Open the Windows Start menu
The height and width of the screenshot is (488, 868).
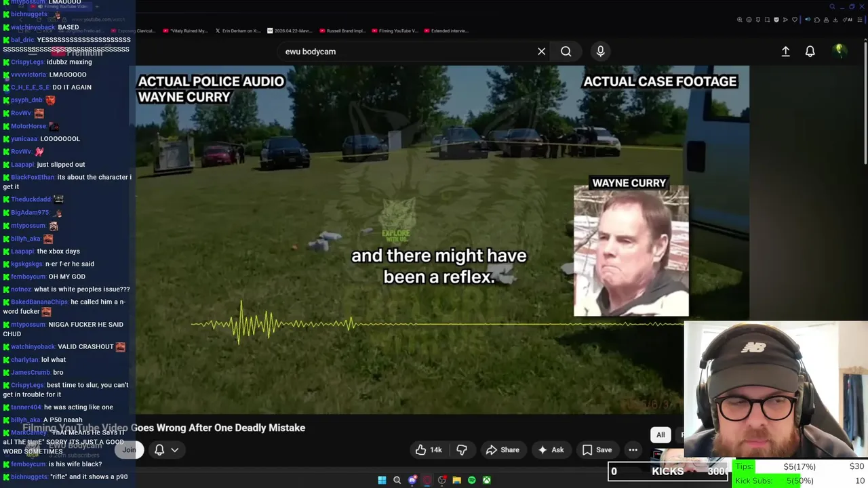click(x=382, y=480)
